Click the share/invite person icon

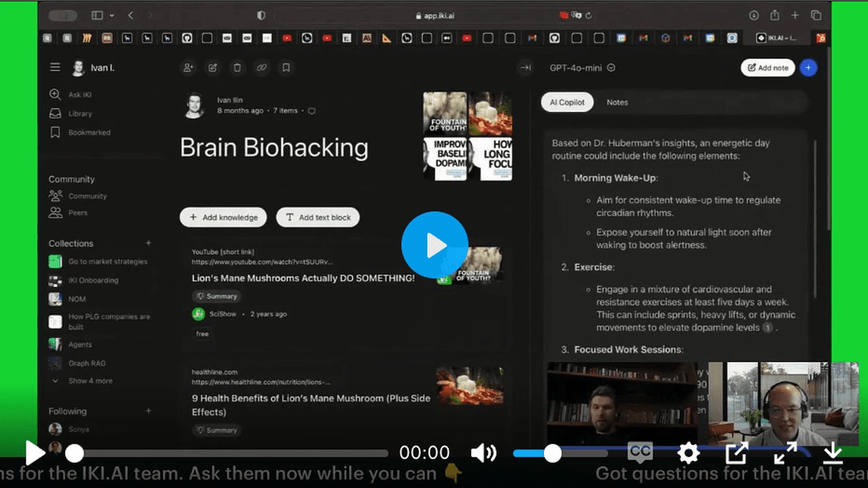click(x=188, y=68)
